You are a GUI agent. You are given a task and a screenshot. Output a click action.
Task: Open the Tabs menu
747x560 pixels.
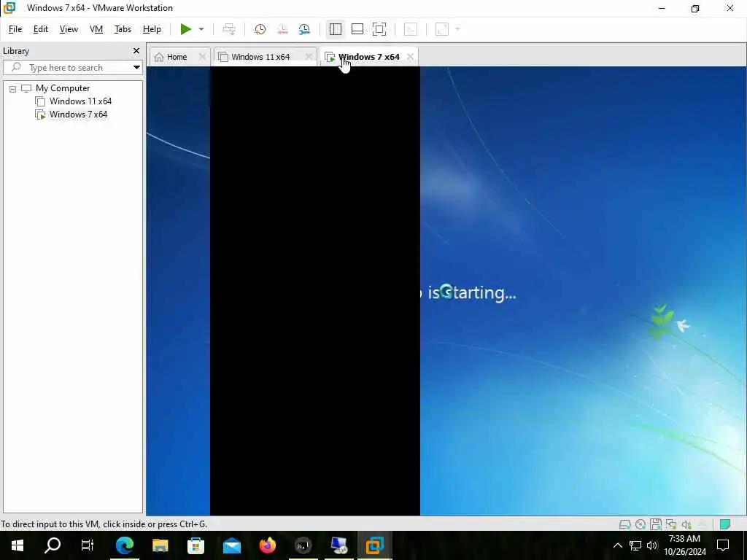pos(123,29)
